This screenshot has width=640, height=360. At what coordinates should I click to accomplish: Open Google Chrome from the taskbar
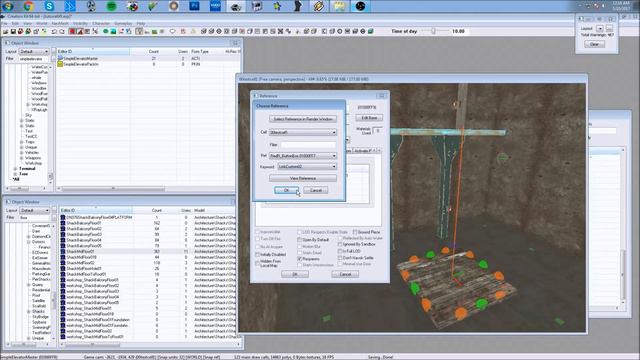click(x=29, y=6)
